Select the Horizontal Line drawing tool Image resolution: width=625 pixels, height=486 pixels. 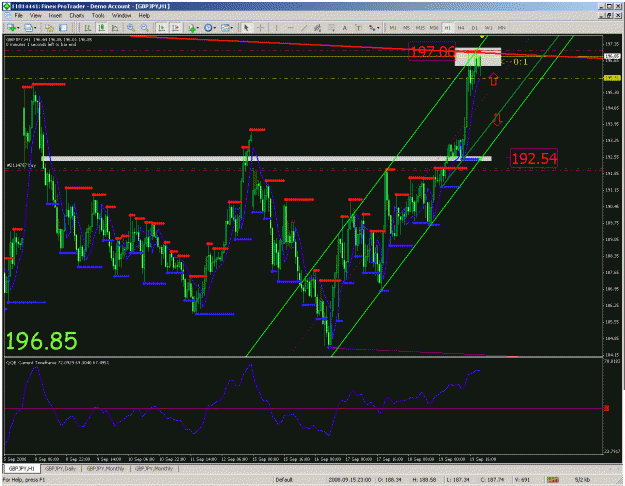290,28
